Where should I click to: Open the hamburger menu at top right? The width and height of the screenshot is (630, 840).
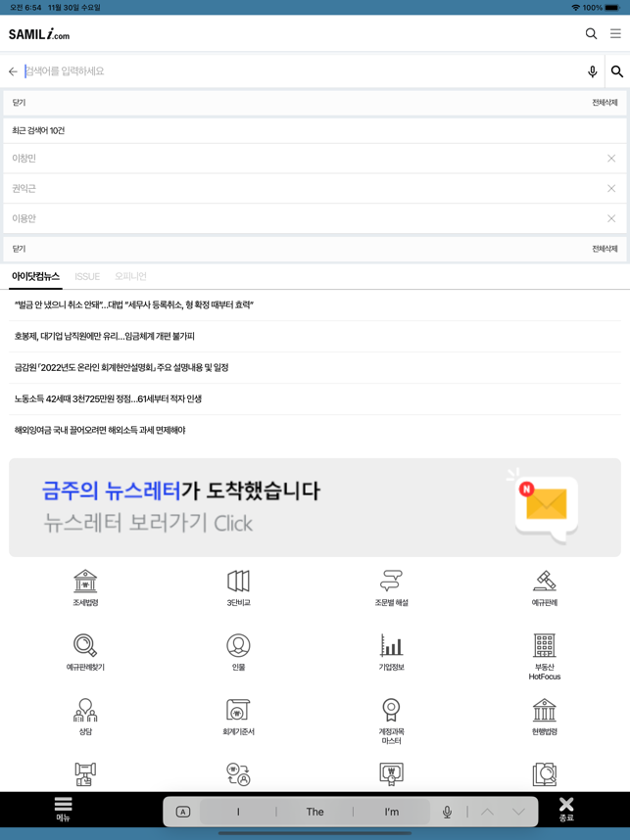pos(615,33)
